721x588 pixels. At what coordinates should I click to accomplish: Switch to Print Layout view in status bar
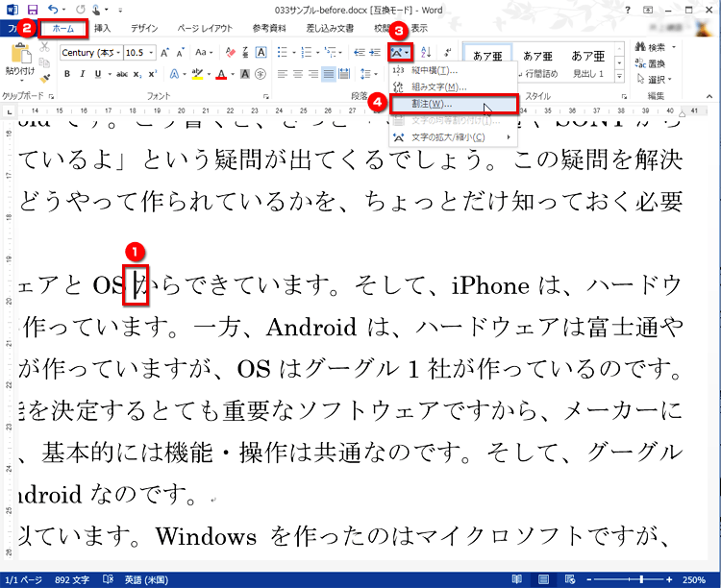[x=543, y=579]
